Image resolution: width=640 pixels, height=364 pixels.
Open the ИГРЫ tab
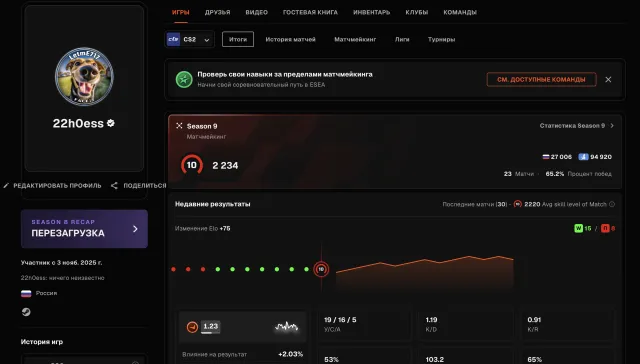(x=180, y=12)
